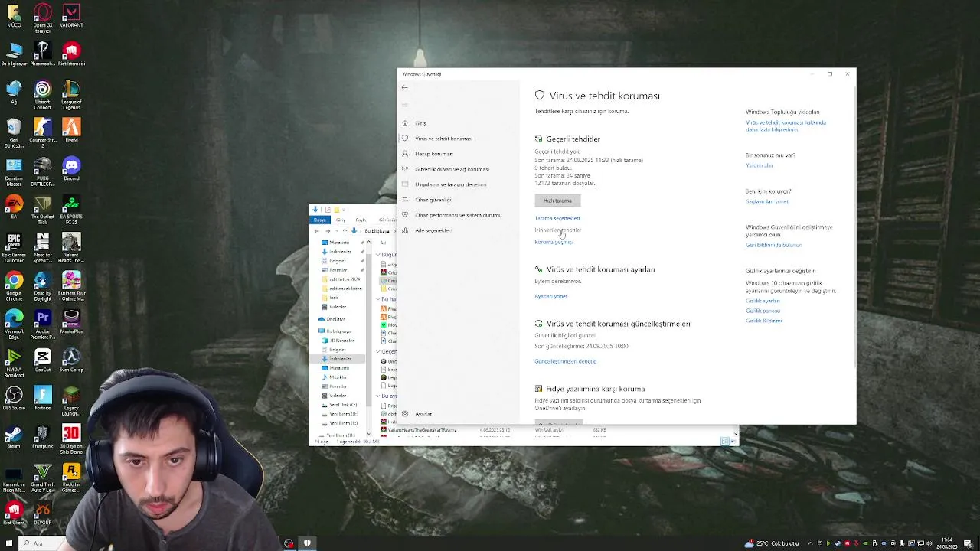
Task: Select Masaüstü under quick access in File Explorer
Action: coord(338,243)
